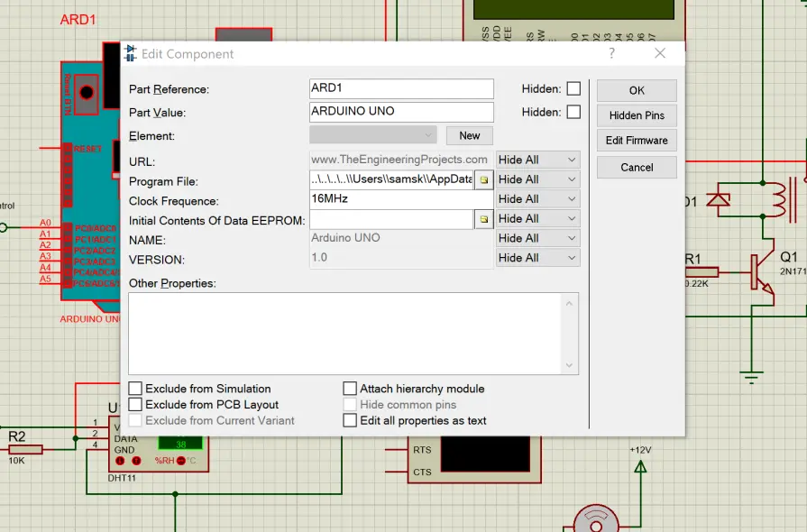Click the A0 pin label on Arduino
The image size is (807, 532).
coord(45,222)
